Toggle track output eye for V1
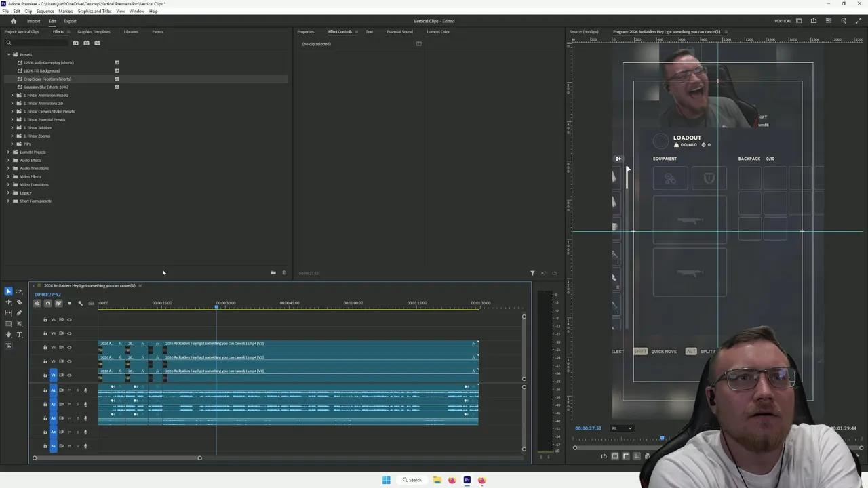Viewport: 868px width, 488px height. coord(69,375)
